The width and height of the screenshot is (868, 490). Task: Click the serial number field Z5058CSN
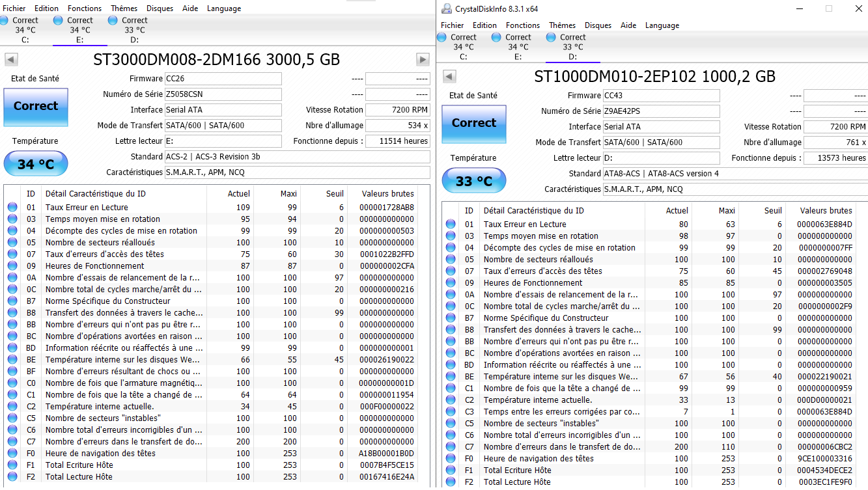223,94
